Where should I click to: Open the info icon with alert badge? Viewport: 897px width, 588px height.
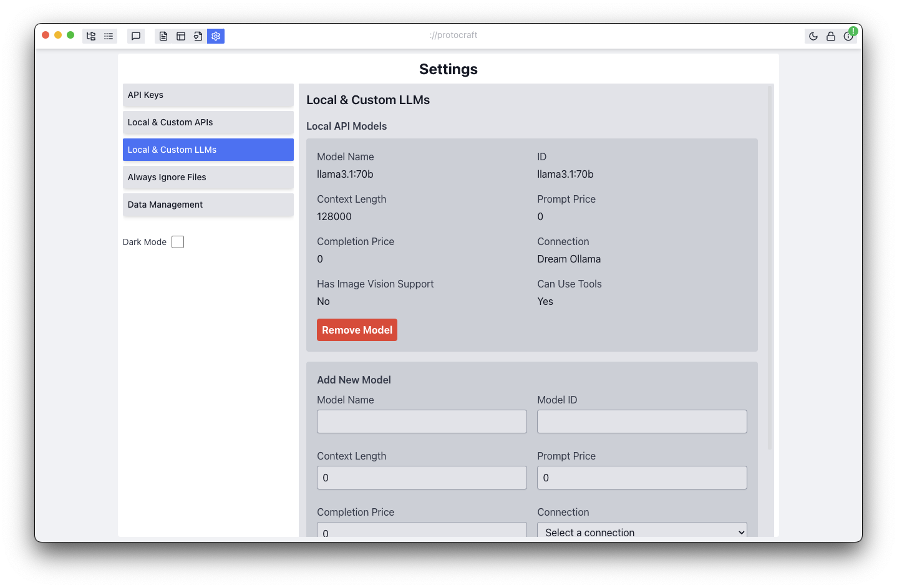pyautogui.click(x=848, y=36)
